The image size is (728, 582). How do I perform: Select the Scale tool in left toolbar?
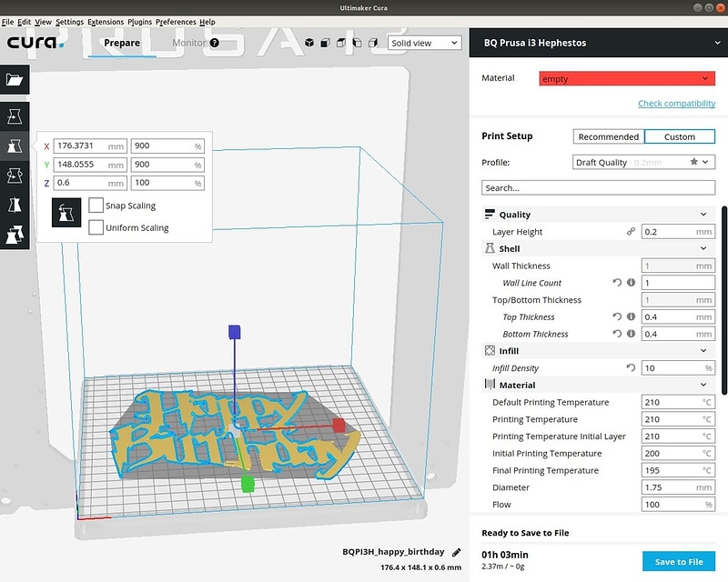pos(15,146)
